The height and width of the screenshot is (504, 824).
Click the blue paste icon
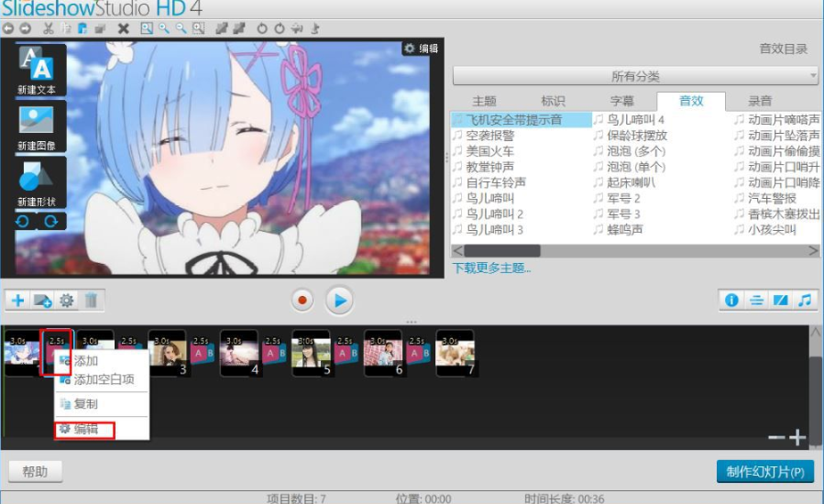(x=82, y=28)
